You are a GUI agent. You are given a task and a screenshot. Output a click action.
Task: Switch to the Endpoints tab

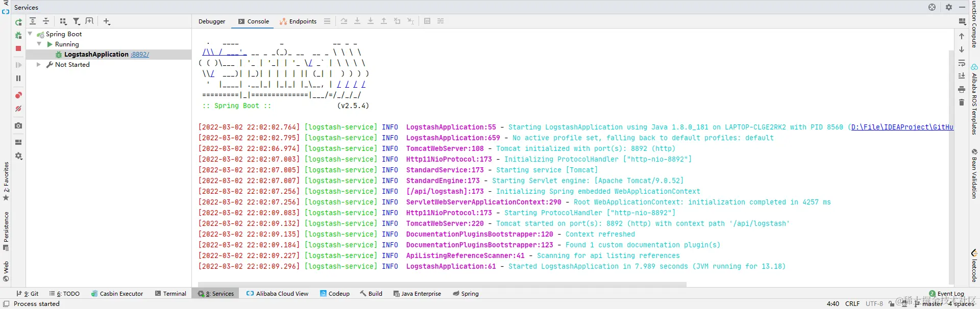298,21
